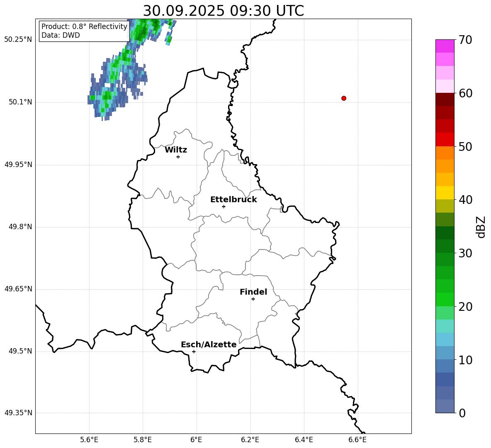This screenshot has width=491, height=448.
Task: Click the 50 tick on the colorbar
Action: click(x=465, y=146)
